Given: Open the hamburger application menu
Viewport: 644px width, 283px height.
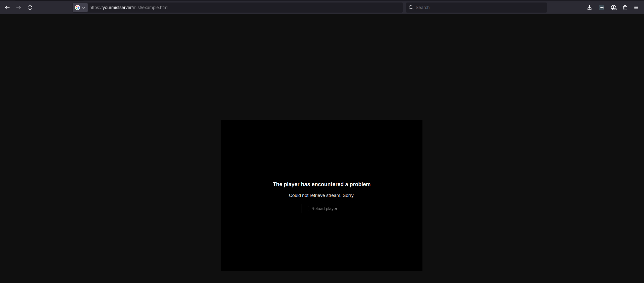Looking at the screenshot, I should (x=636, y=8).
